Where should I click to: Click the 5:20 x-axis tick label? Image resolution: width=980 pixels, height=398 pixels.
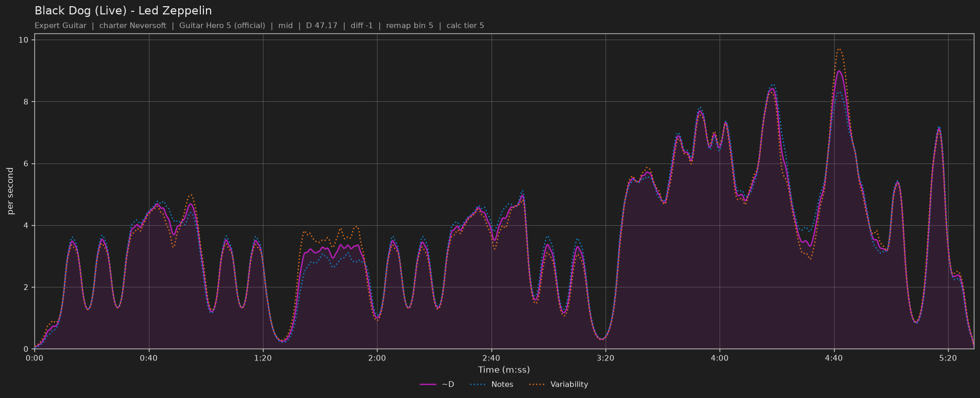click(948, 358)
